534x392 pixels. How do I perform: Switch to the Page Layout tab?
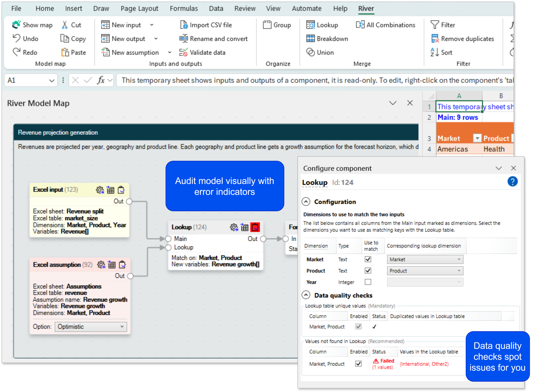(x=139, y=9)
